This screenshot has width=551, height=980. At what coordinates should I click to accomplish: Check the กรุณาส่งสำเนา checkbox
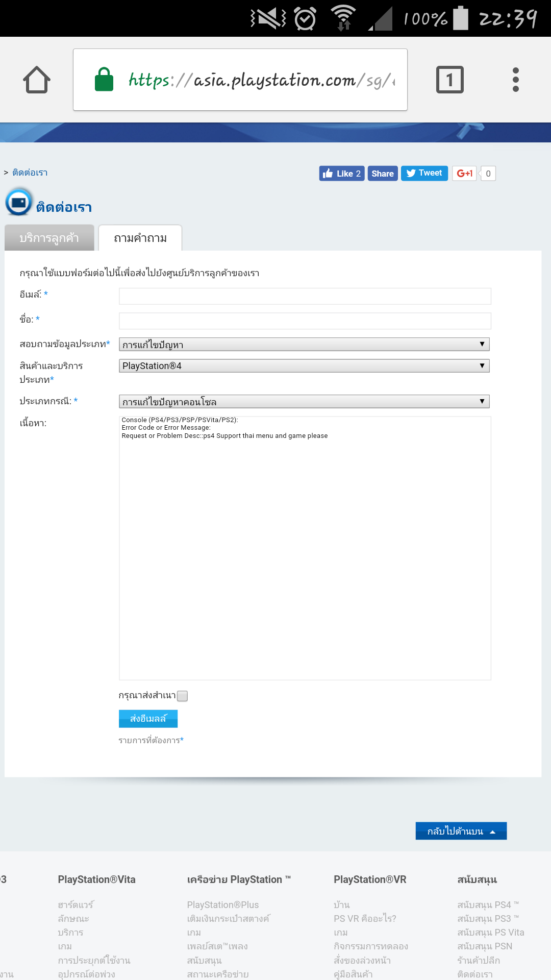pos(182,696)
